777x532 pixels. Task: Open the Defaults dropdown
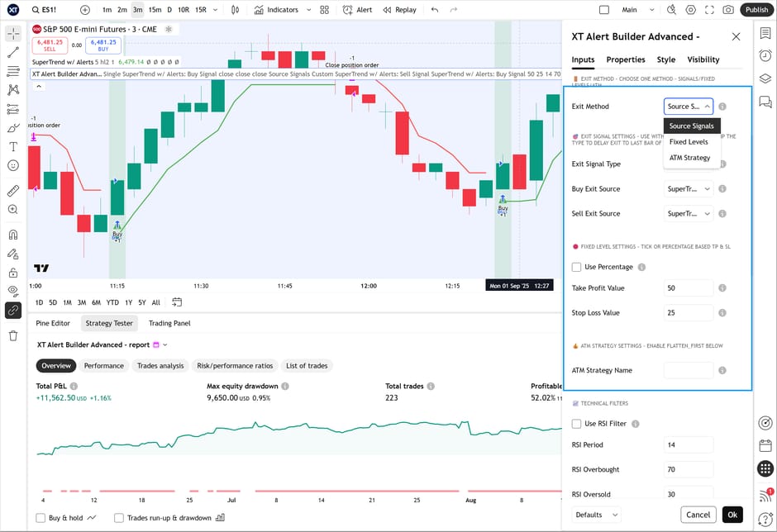596,515
